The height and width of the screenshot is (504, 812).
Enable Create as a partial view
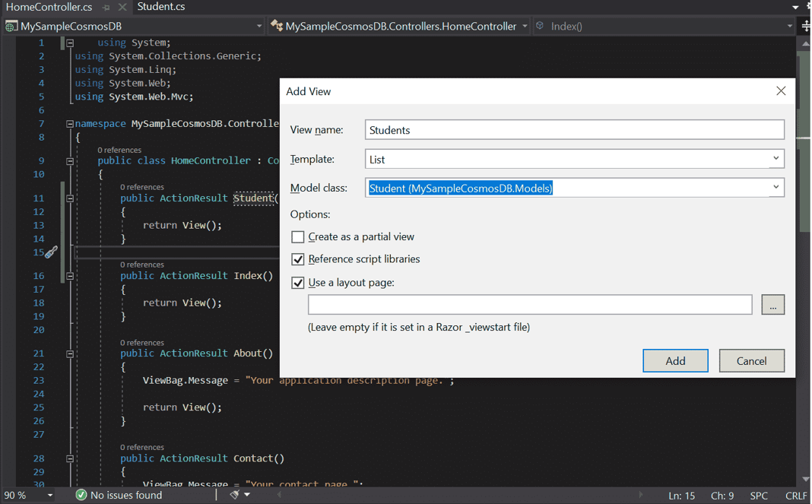(297, 236)
